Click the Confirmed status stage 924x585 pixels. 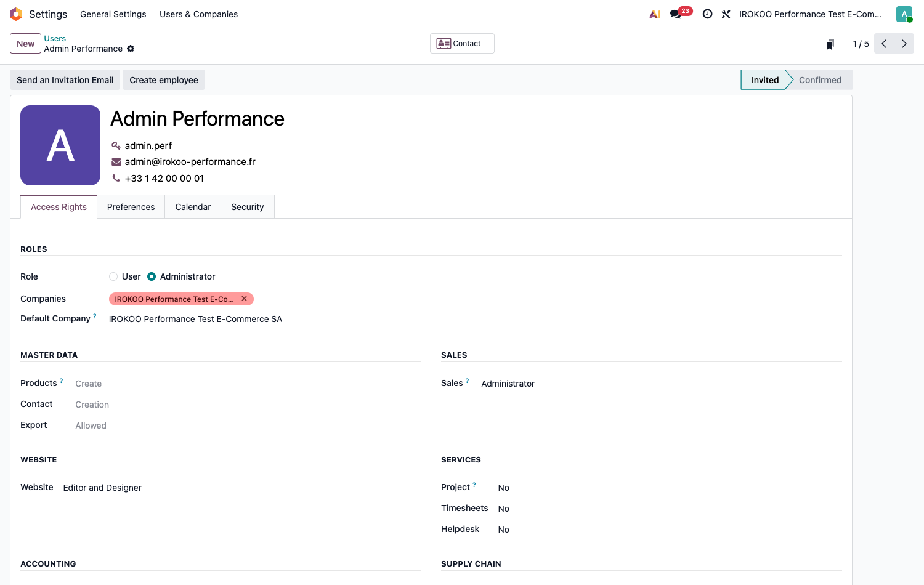click(820, 80)
